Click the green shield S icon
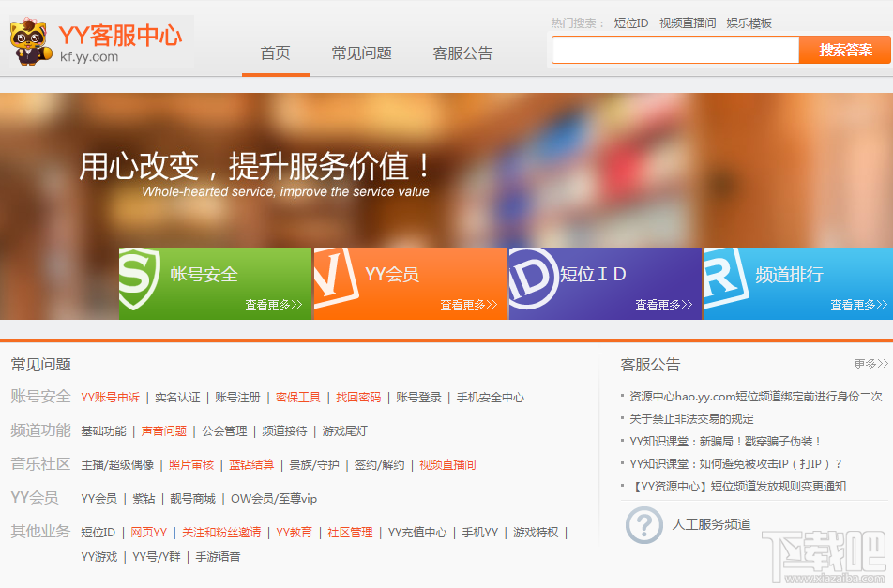 coord(139,279)
